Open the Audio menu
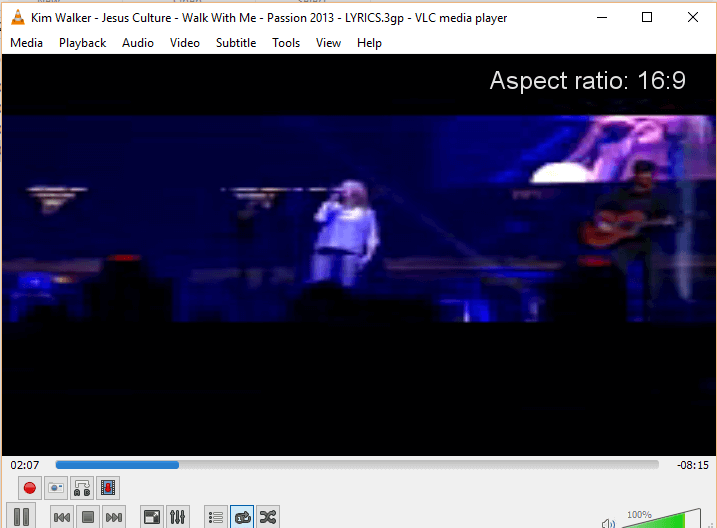Screen dimensions: 717x528 138,43
